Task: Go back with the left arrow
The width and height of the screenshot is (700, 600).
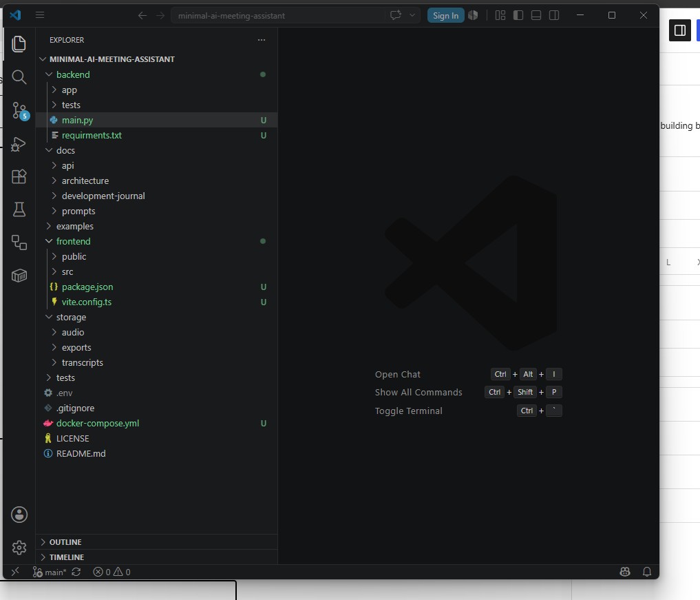Action: tap(142, 16)
